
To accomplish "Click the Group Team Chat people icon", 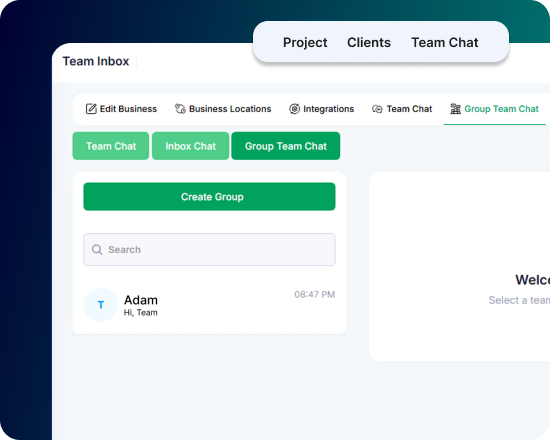I will [455, 109].
